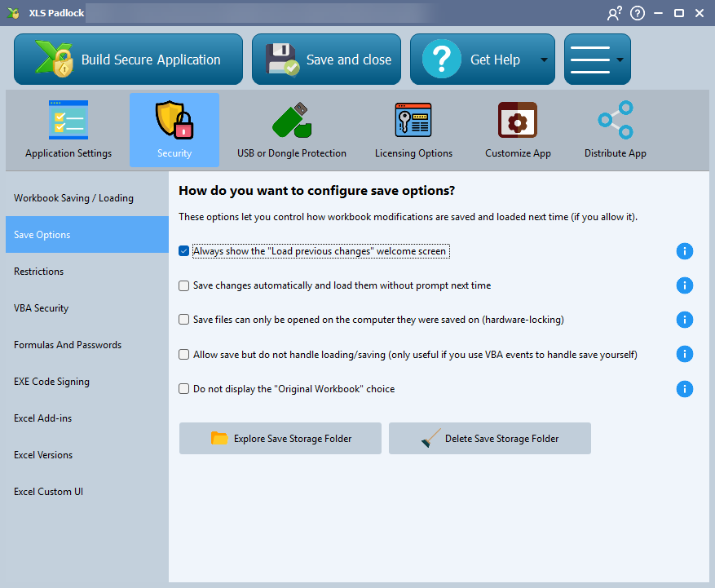The height and width of the screenshot is (588, 715).
Task: Open the hamburger menu dropdown
Action: [x=597, y=60]
